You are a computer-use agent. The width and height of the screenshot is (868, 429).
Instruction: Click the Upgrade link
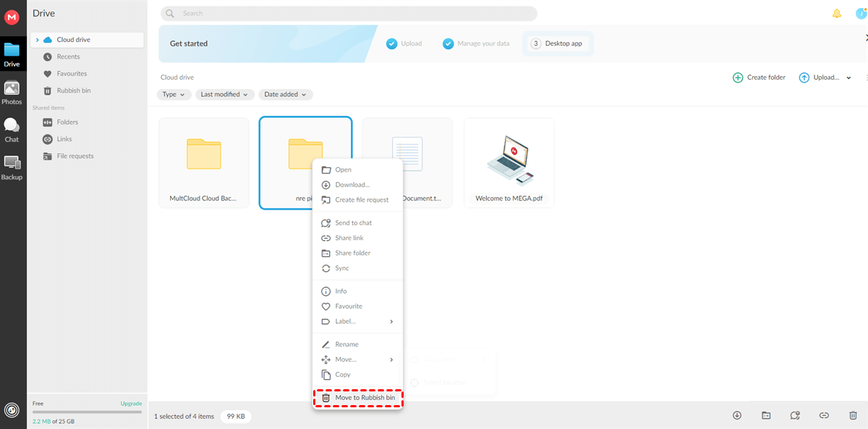pyautogui.click(x=131, y=404)
